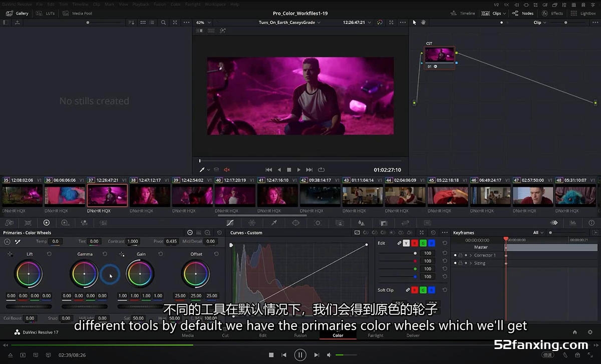Open the node editor Clip mode dropdown
Screen dimensions: 601x364
point(540,23)
